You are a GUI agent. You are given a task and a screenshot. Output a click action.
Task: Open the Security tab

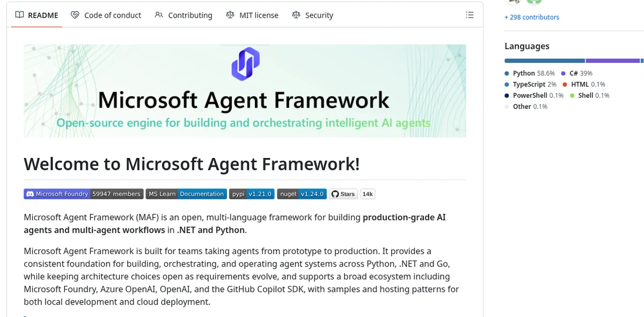coord(312,15)
